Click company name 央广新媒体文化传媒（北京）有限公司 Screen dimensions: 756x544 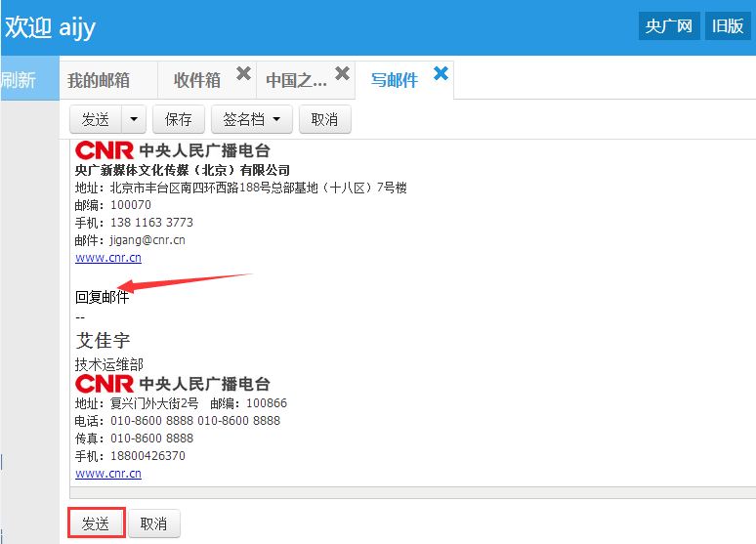[x=183, y=170]
